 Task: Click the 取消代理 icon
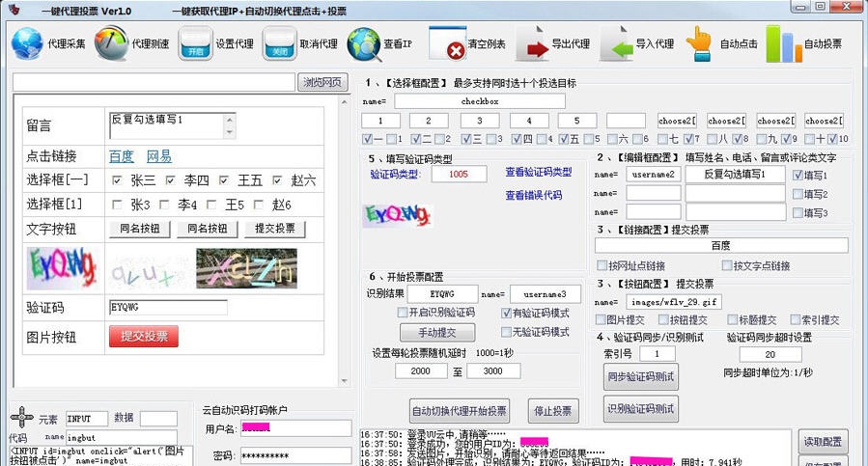280,43
